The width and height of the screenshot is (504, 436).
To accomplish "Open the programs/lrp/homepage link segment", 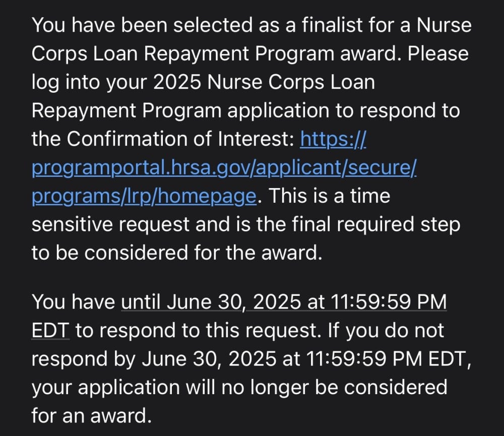I will click(x=144, y=196).
